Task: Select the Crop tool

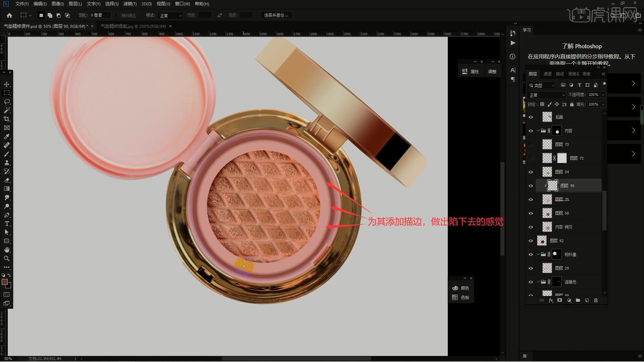Action: (x=7, y=119)
